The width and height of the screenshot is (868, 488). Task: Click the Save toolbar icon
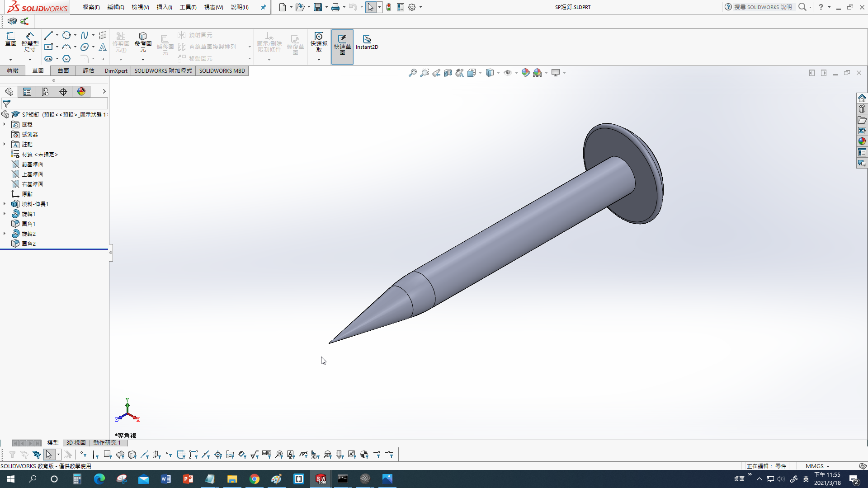click(x=318, y=7)
